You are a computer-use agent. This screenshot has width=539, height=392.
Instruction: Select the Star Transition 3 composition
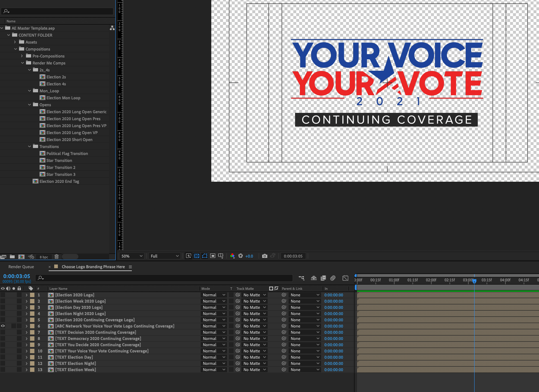pos(61,174)
